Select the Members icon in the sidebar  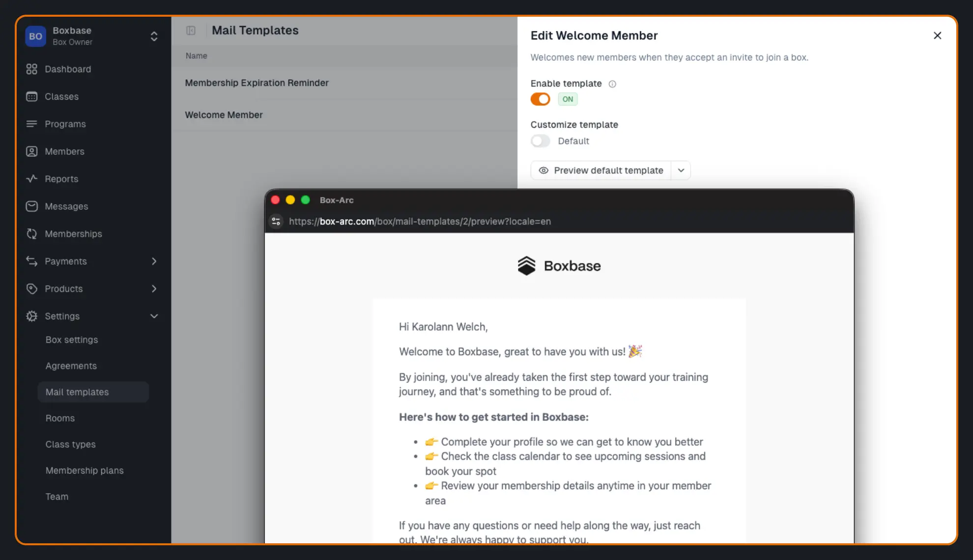tap(32, 151)
